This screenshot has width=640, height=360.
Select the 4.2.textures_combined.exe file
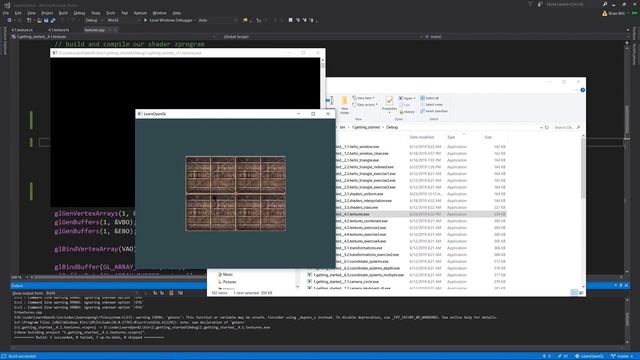click(x=362, y=221)
